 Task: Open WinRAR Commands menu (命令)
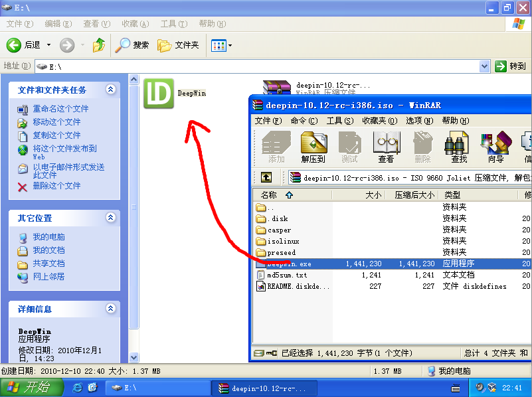[x=304, y=121]
